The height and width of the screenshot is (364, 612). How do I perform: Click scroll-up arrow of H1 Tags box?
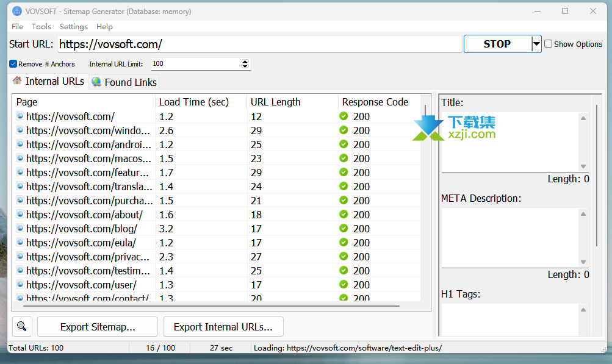pyautogui.click(x=583, y=310)
